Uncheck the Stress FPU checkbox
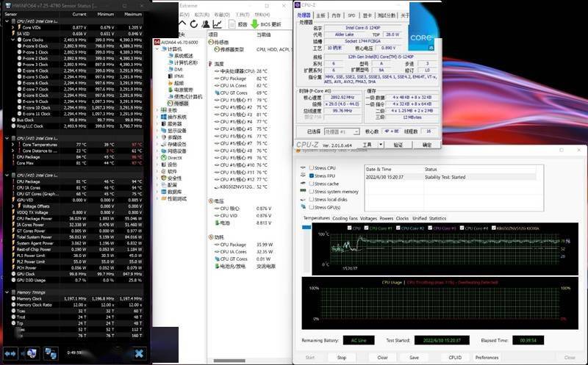Screen dimensions: 588x365 [x=311, y=176]
